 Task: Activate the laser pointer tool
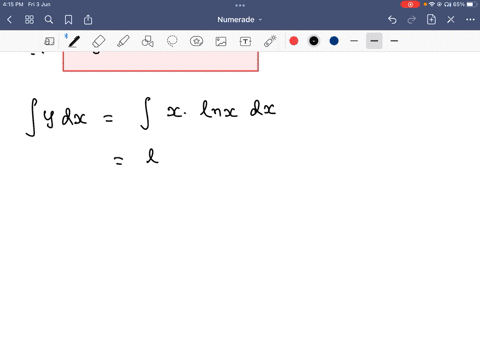(270, 41)
